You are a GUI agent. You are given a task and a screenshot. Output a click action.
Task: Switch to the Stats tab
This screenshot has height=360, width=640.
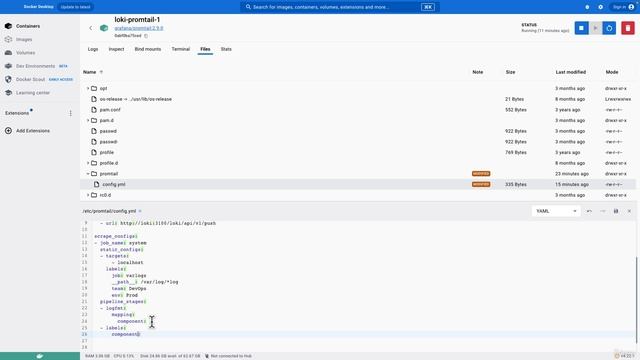pos(226,49)
